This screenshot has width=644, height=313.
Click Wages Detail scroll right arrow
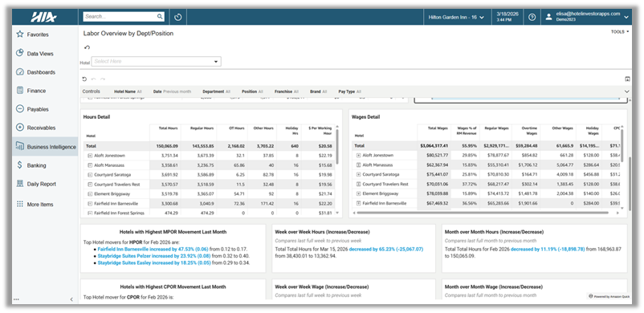[x=618, y=213]
